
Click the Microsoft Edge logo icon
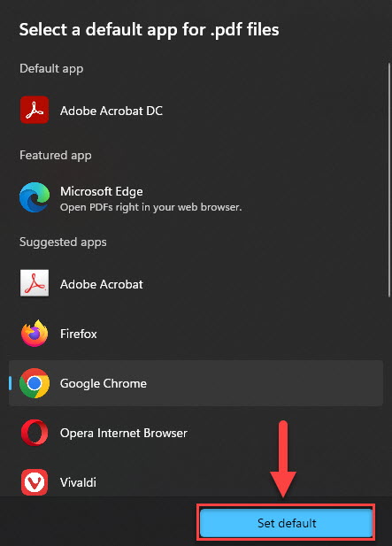tap(35, 197)
